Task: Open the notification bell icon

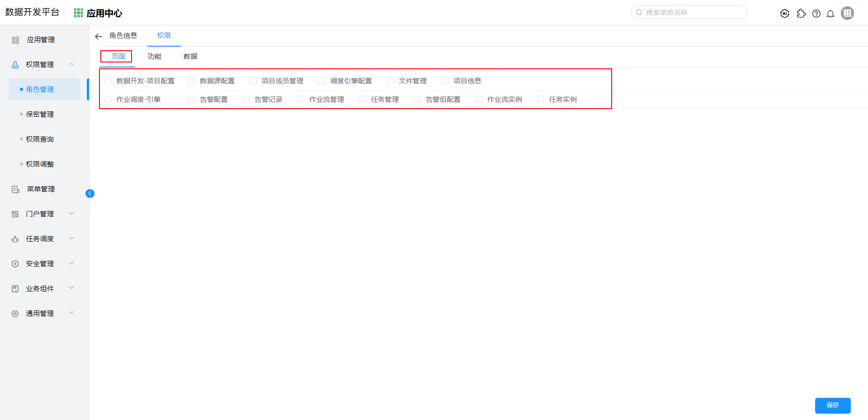Action: tap(830, 14)
